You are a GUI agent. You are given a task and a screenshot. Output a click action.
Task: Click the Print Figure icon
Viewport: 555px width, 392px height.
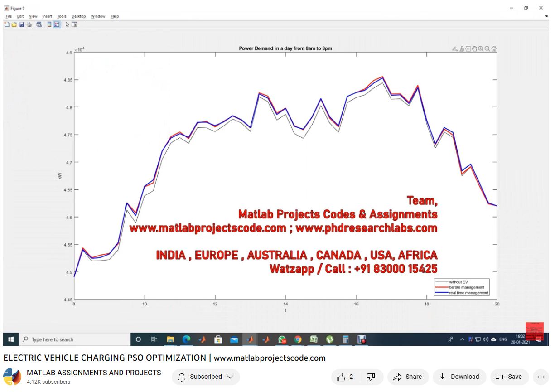coord(29,24)
